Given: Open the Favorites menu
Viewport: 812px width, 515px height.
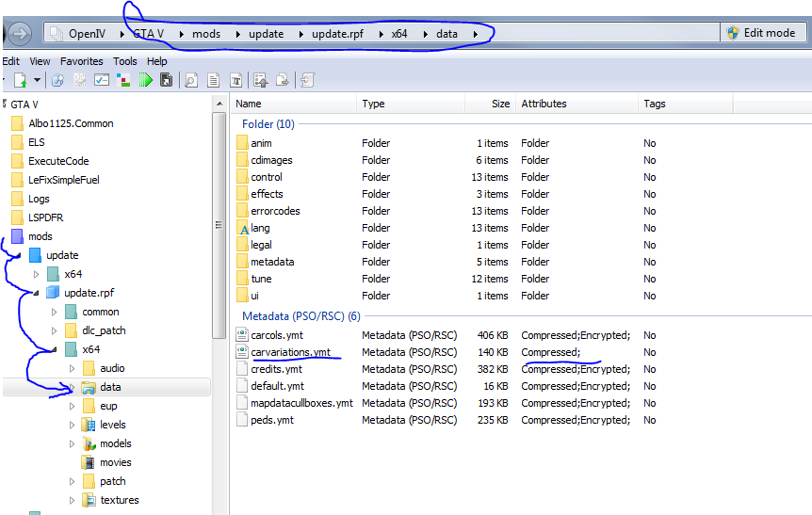Looking at the screenshot, I should [82, 61].
